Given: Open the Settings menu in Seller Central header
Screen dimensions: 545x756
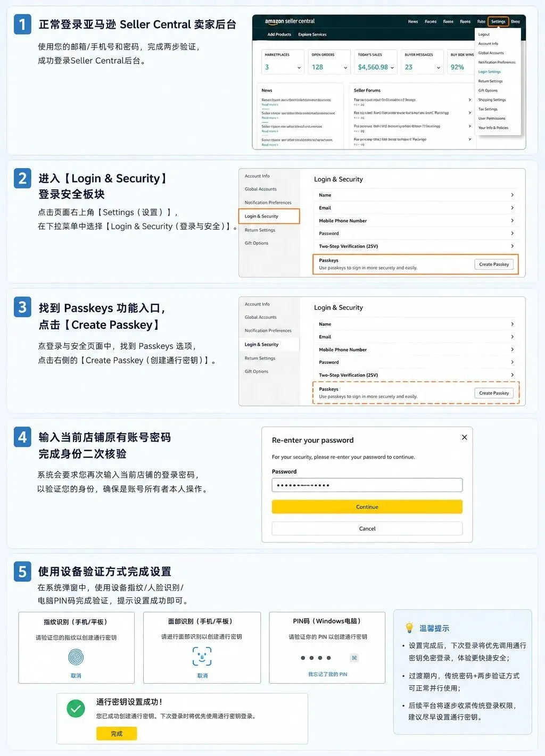Looking at the screenshot, I should [x=498, y=22].
